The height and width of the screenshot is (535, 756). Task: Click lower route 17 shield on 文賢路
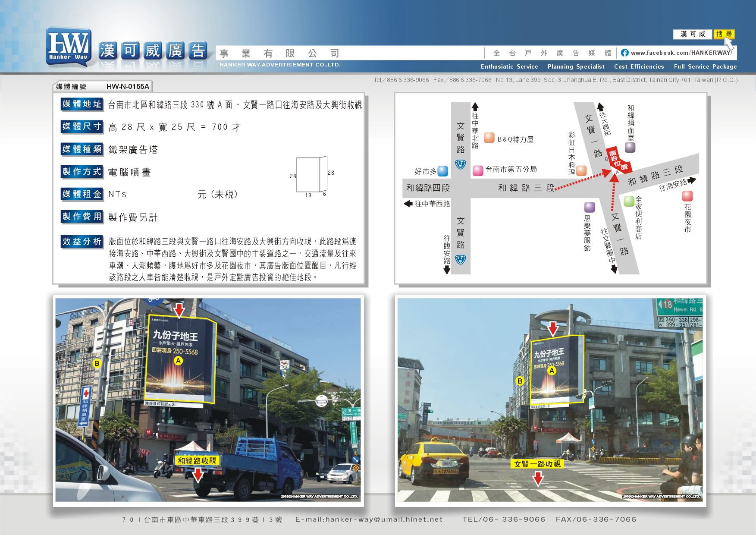pyautogui.click(x=461, y=259)
